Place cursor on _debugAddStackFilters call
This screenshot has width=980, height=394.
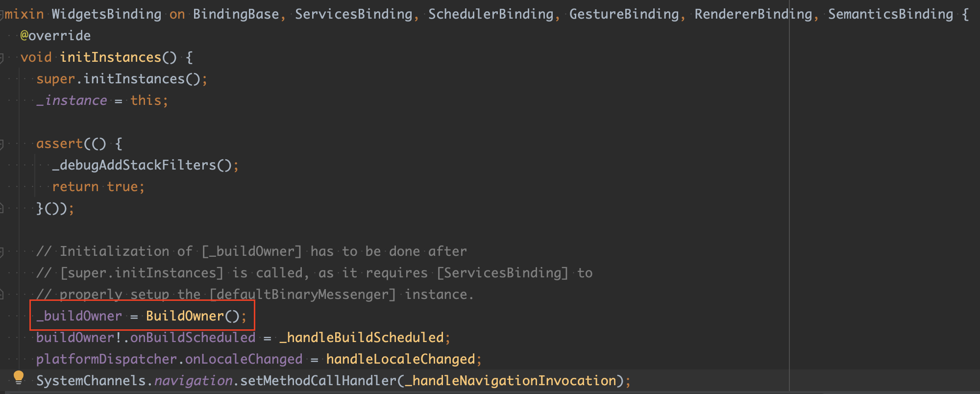[x=142, y=165]
